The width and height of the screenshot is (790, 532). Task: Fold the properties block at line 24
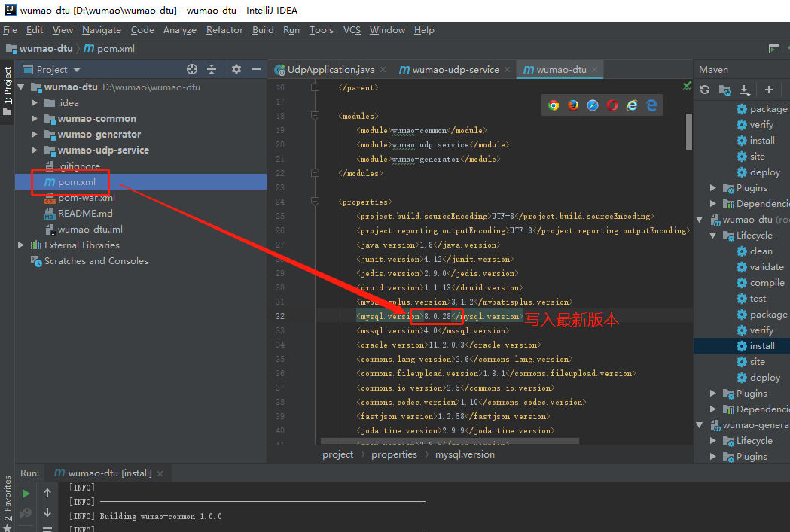(315, 202)
